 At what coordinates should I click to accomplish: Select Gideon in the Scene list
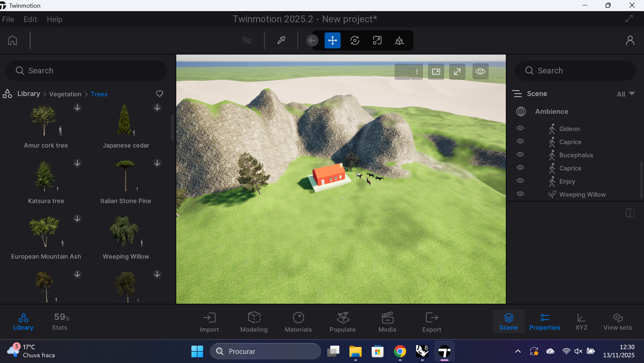coord(570,129)
